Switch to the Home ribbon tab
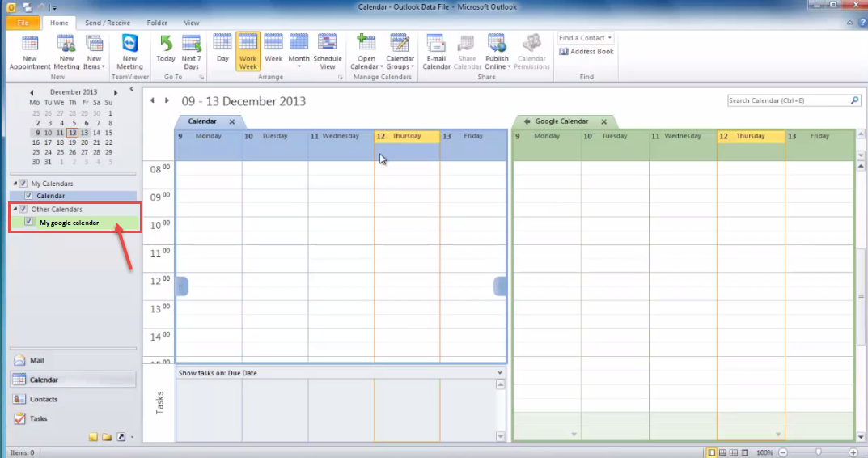 [59, 23]
